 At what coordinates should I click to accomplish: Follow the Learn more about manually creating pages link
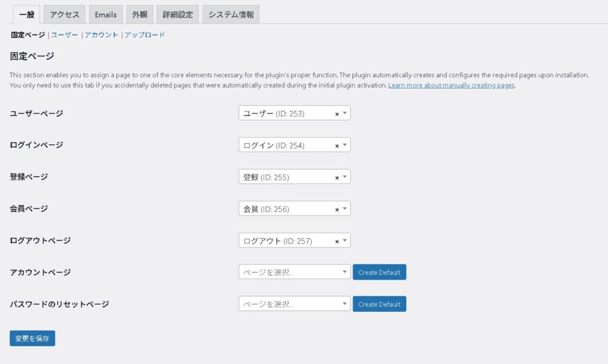pyautogui.click(x=451, y=86)
